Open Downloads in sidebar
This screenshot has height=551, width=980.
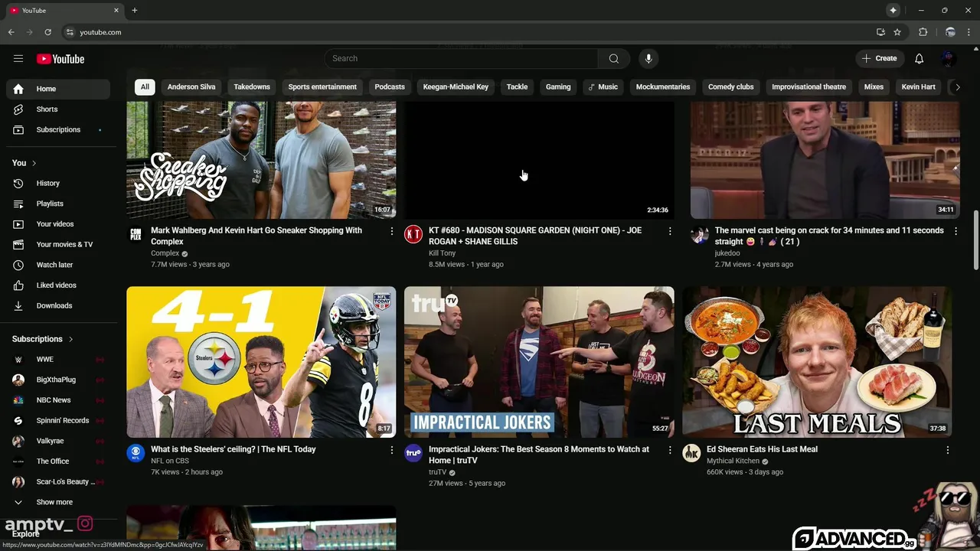click(58, 306)
